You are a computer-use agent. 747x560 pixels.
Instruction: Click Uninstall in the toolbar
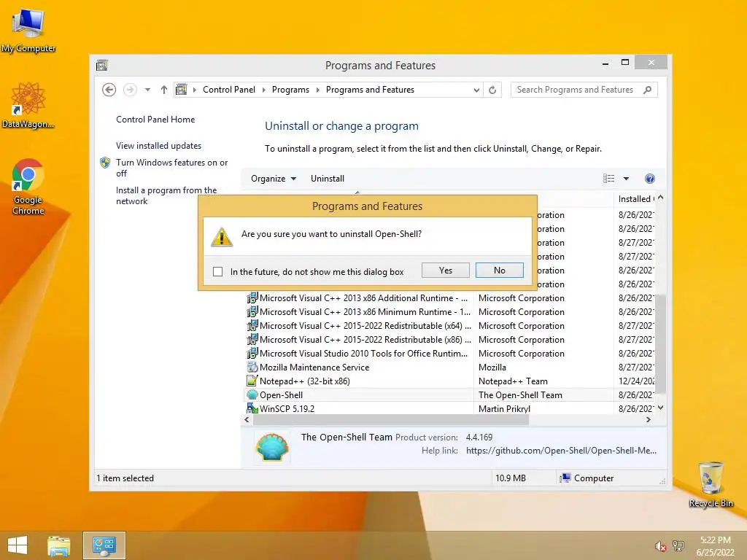coord(328,179)
